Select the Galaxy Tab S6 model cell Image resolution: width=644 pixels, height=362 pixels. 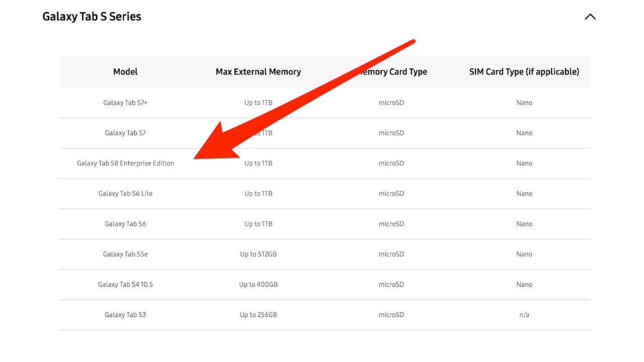pos(125,224)
